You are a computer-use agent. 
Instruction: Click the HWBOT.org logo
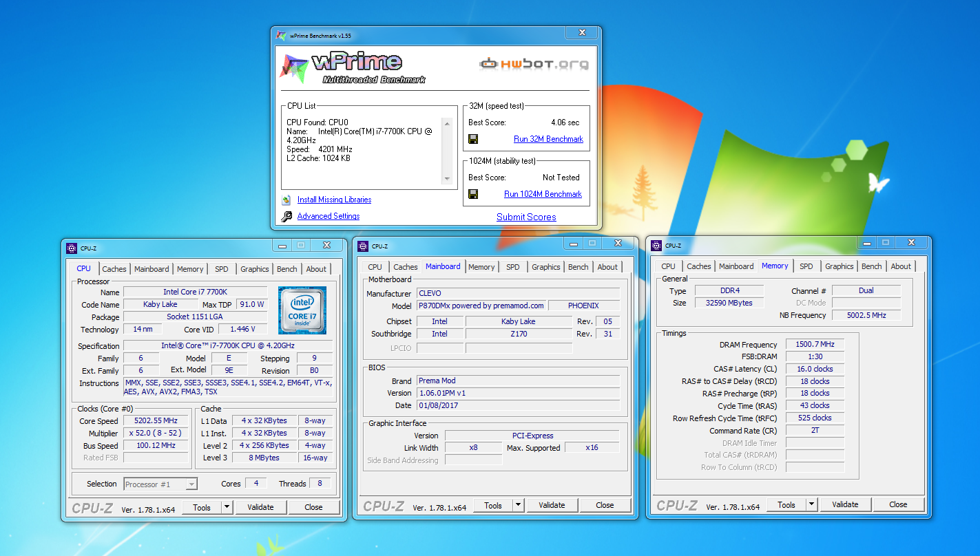click(534, 64)
